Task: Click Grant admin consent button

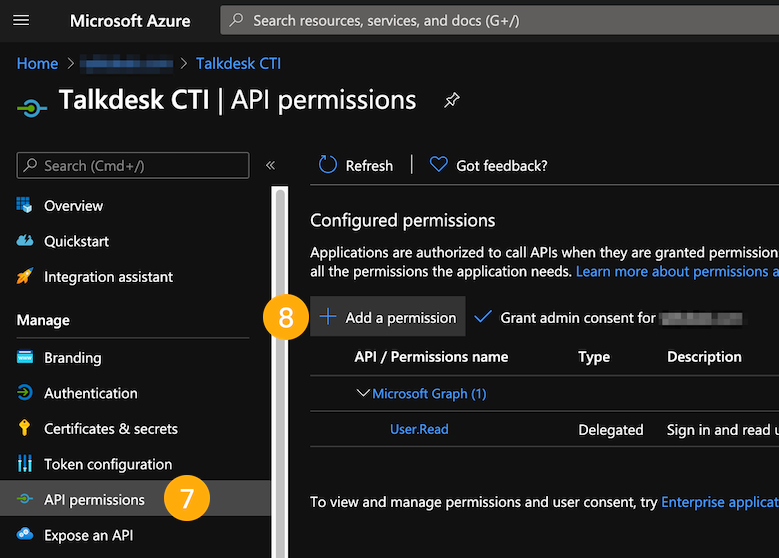Action: [609, 318]
